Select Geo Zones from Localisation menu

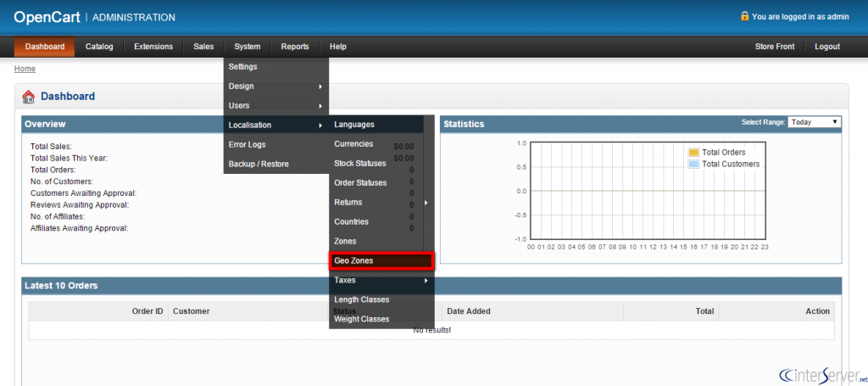(381, 260)
